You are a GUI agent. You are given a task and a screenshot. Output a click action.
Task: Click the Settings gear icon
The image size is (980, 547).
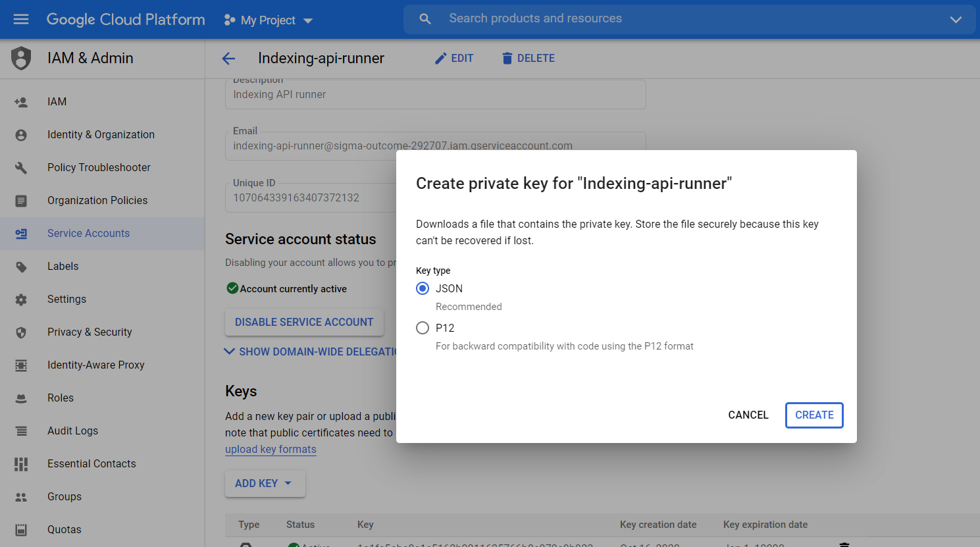point(21,300)
